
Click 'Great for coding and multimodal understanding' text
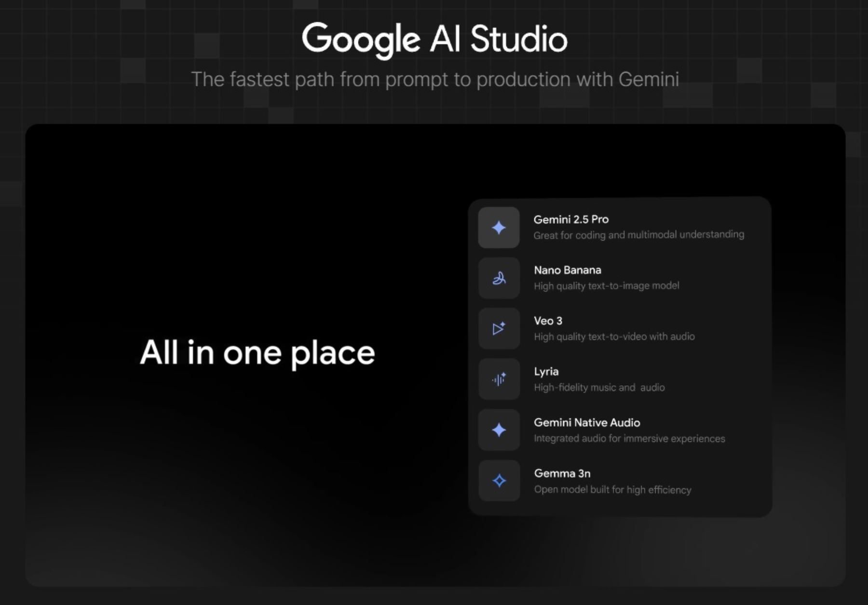pos(638,235)
